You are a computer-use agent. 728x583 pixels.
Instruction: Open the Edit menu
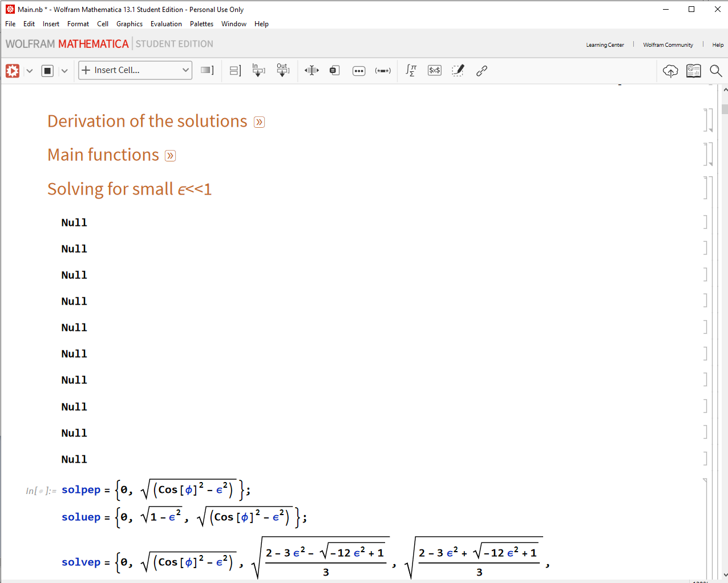pyautogui.click(x=29, y=24)
